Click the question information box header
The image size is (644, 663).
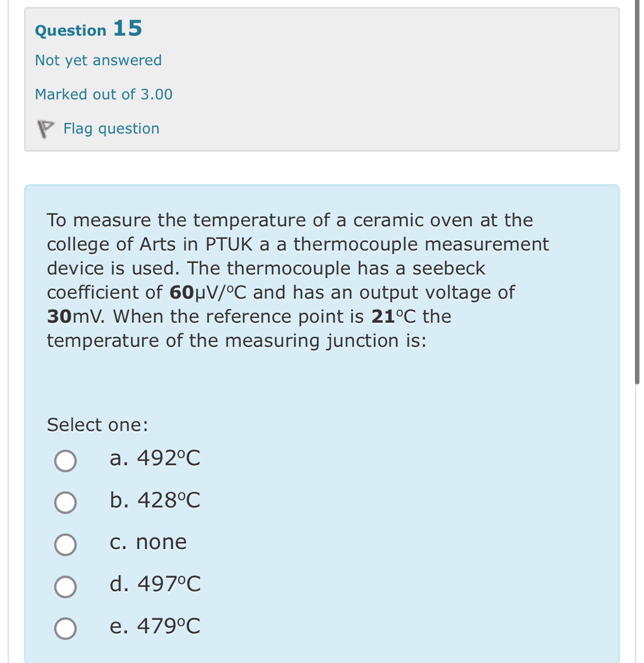point(321,78)
